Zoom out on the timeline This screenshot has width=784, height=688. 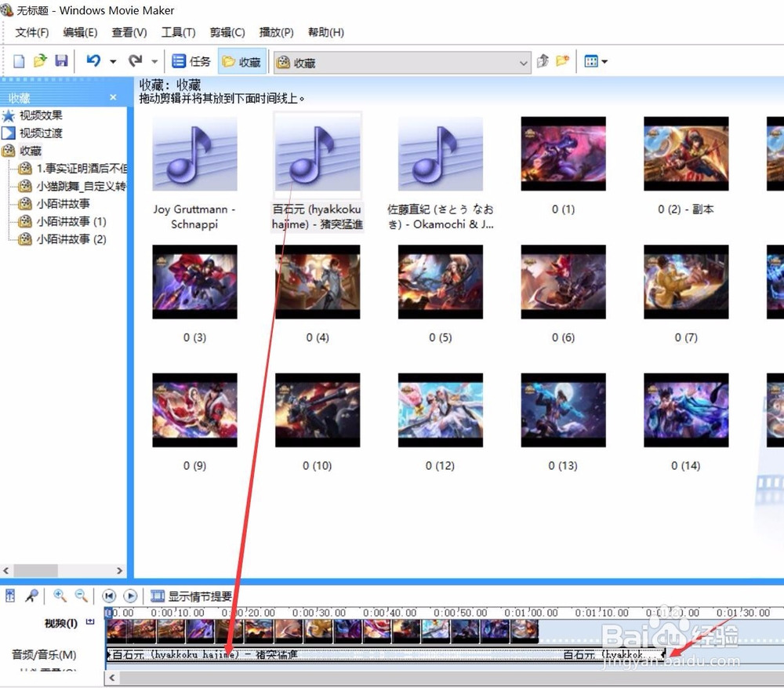pyautogui.click(x=81, y=596)
